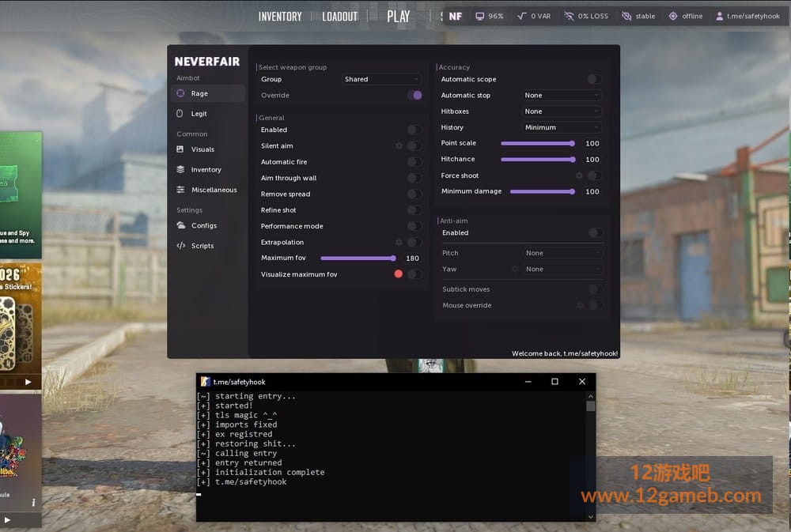Switch to the Rage tab
Screen dimensions: 791x532
coord(208,93)
